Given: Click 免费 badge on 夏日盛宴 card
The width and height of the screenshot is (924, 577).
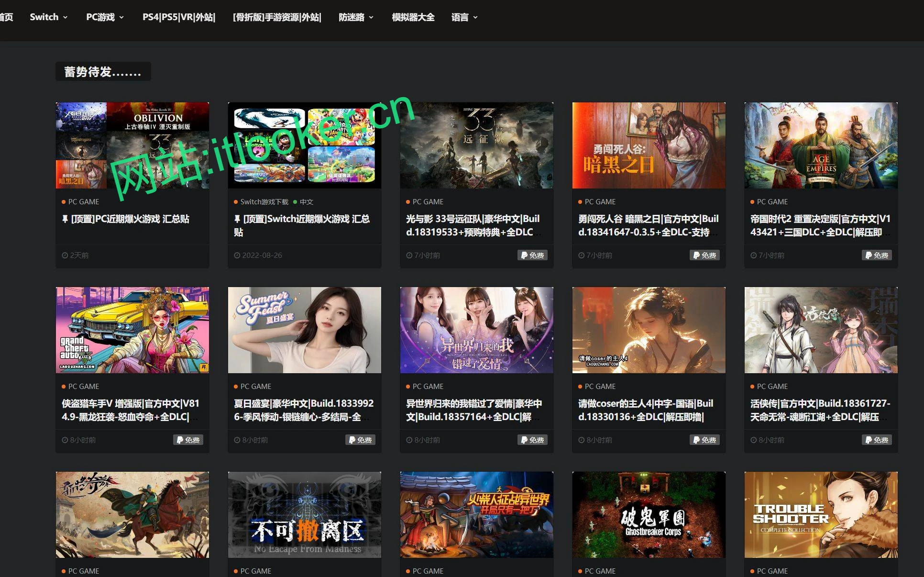Looking at the screenshot, I should tap(360, 440).
